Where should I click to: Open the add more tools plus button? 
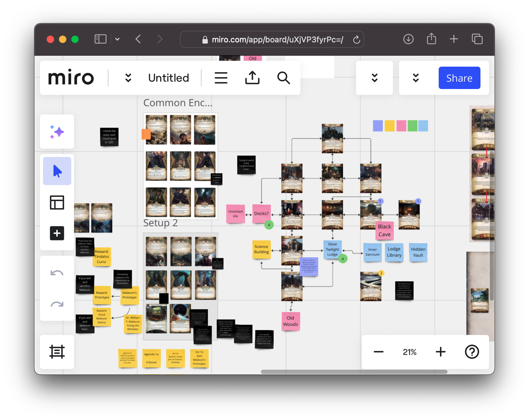[57, 233]
